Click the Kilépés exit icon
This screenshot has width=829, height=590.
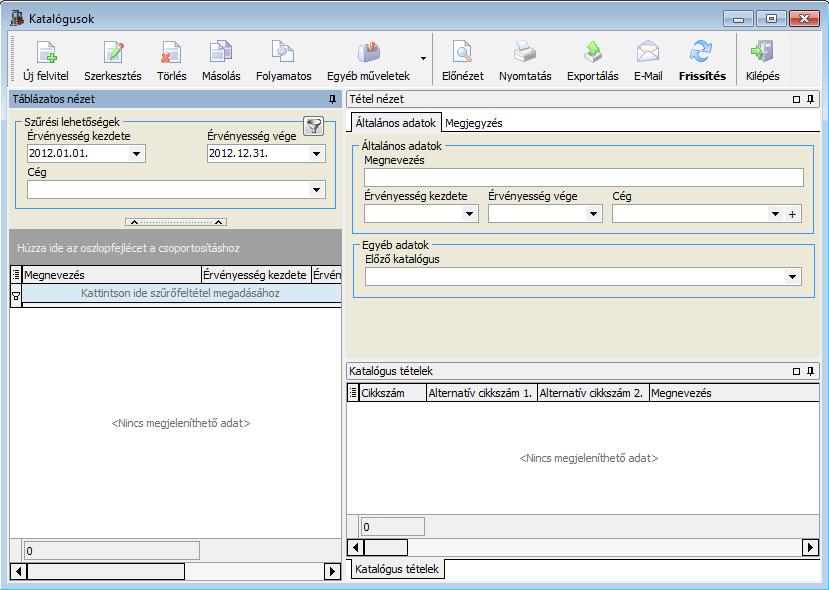coord(762,53)
